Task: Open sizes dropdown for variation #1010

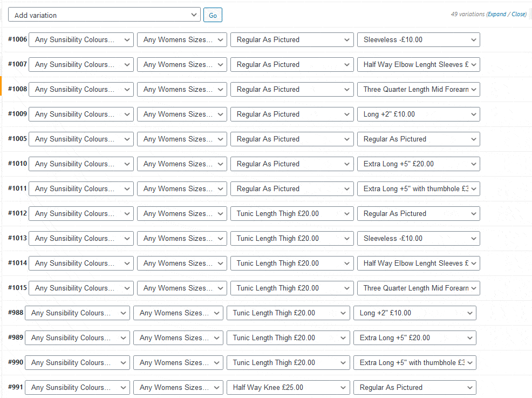Action: [x=182, y=164]
